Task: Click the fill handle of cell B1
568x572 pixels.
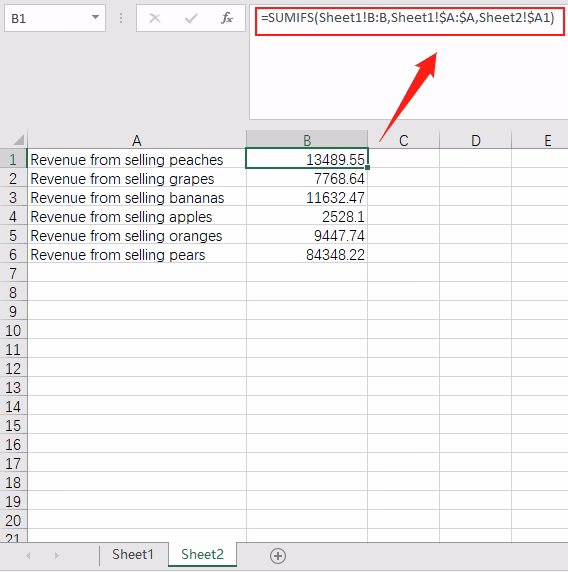Action: (367, 167)
